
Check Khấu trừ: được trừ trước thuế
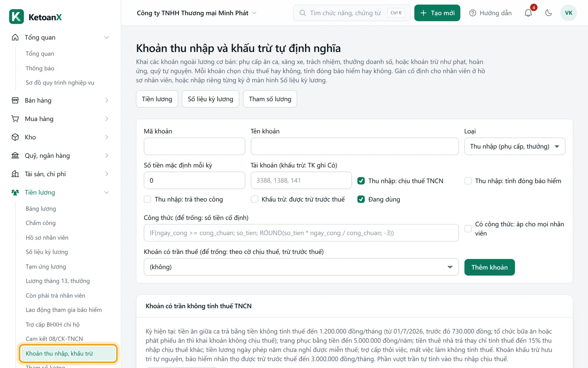pyautogui.click(x=254, y=199)
